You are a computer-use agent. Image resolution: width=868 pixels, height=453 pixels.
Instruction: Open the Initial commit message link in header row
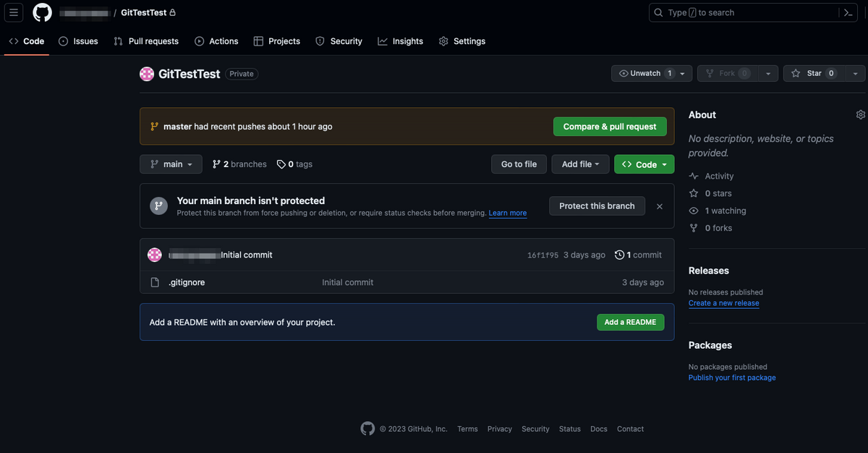[x=247, y=255]
